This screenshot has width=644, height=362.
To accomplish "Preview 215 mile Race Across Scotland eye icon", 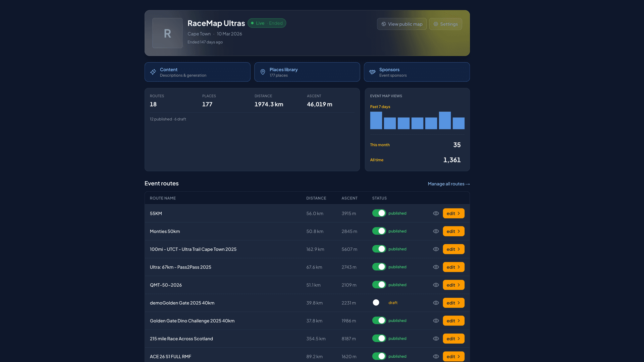I will (x=436, y=339).
